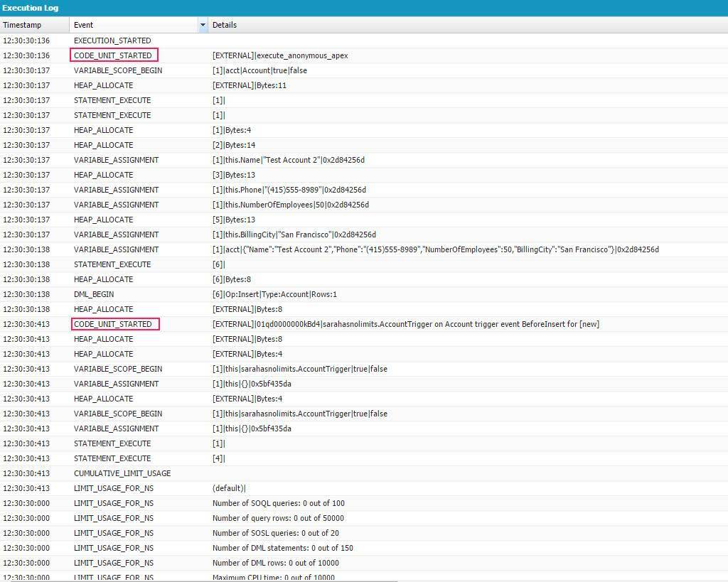728x582 pixels.
Task: Select 'Number of DML statements: 0 out of 150'
Action: 283,548
